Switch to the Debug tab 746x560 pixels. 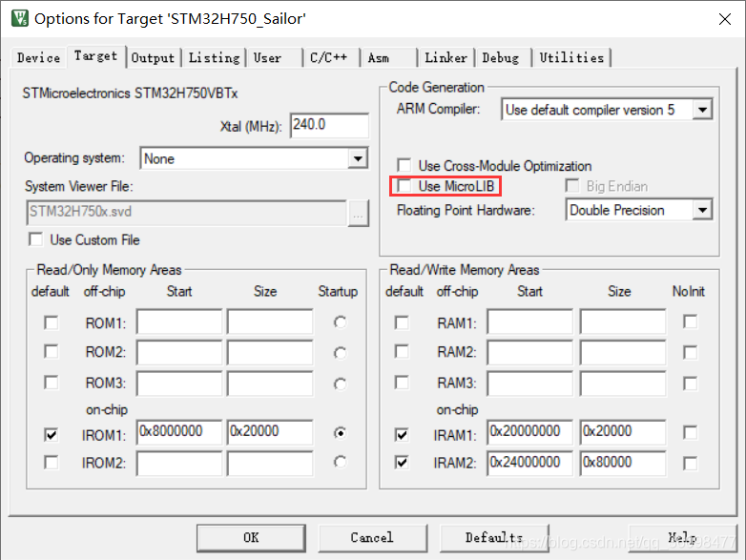(x=504, y=58)
